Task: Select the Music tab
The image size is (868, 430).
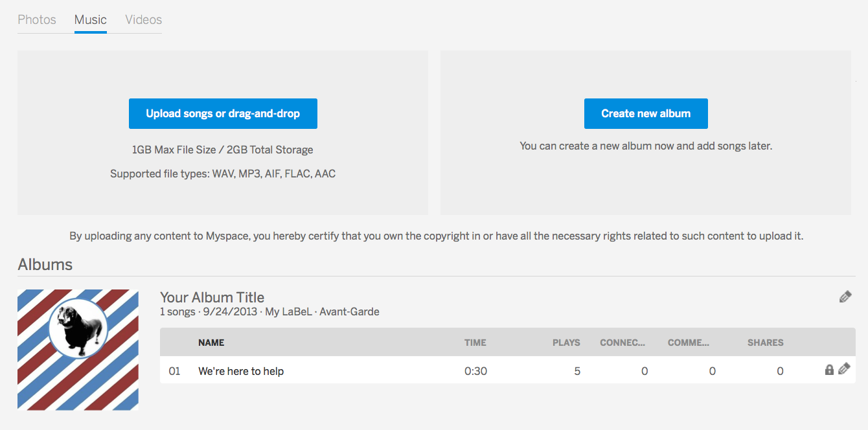Action: (x=91, y=19)
